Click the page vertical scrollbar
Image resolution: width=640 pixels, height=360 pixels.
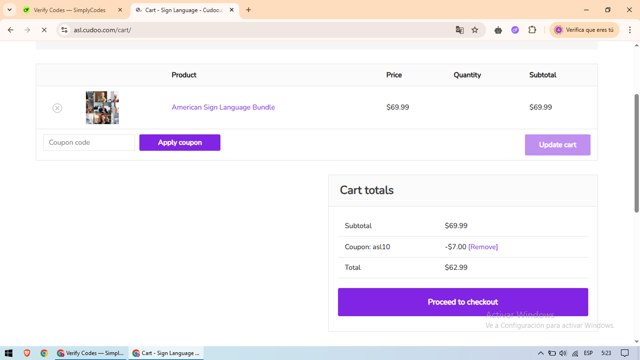[x=636, y=153]
